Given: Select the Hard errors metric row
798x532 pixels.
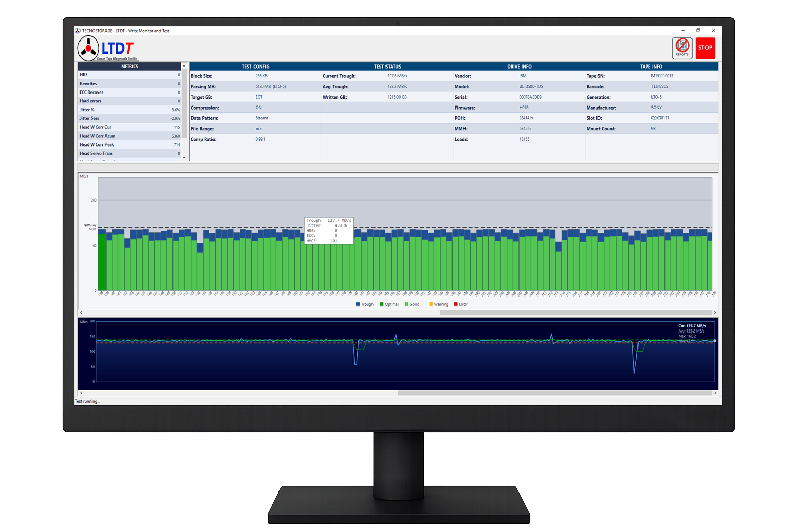Looking at the screenshot, I should coord(129,101).
